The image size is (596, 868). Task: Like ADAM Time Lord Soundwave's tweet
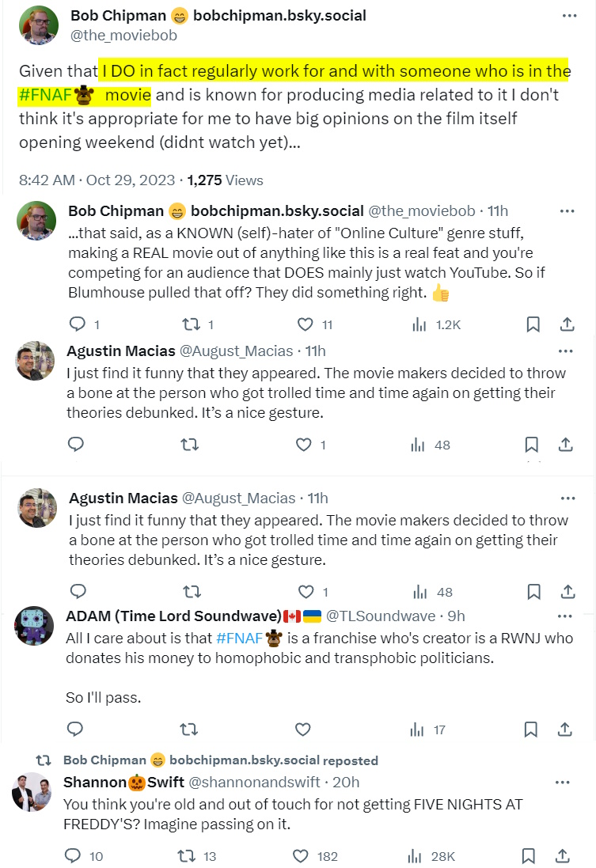pyautogui.click(x=302, y=729)
